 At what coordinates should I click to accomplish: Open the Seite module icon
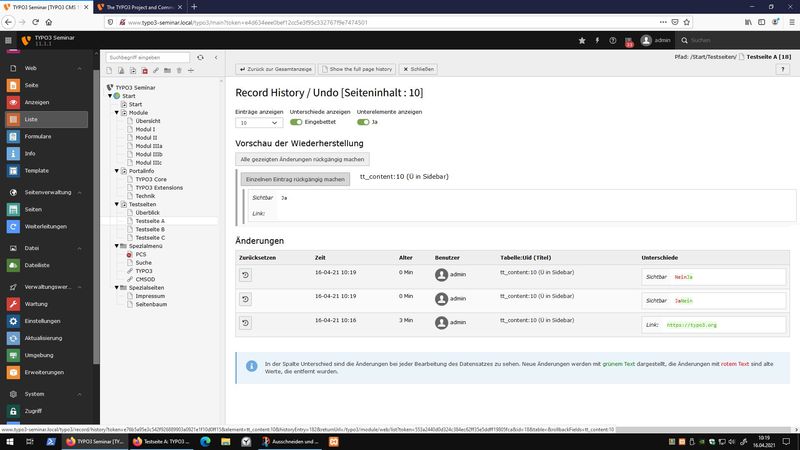click(x=13, y=85)
